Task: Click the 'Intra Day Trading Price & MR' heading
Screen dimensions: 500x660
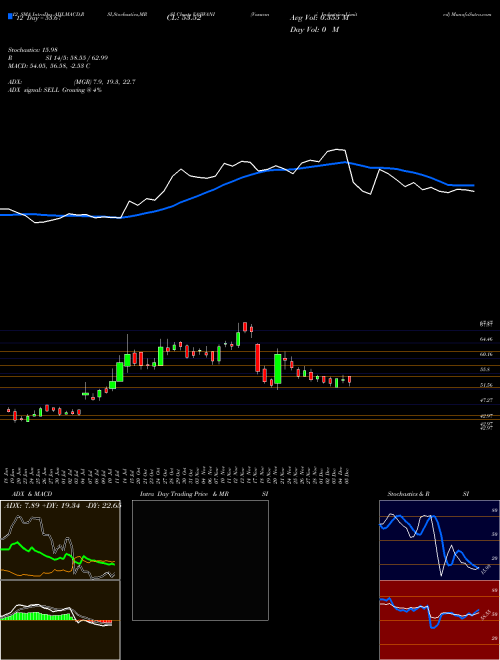Action: 185,494
